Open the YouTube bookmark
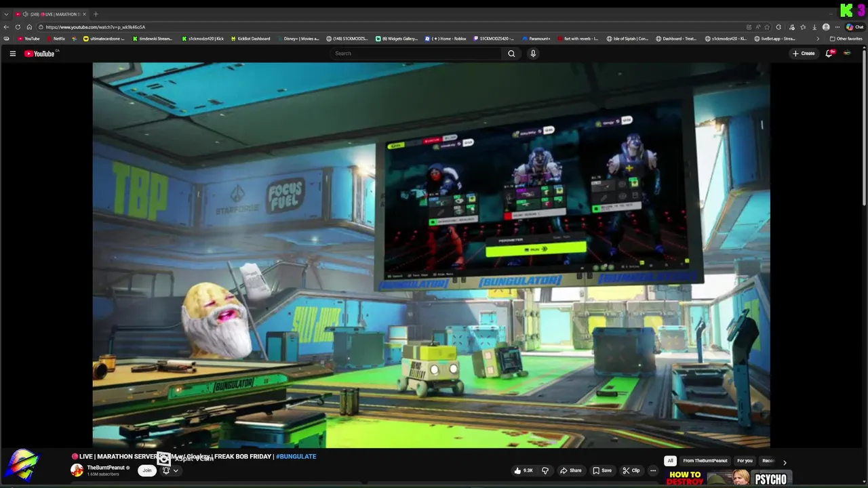 pyautogui.click(x=28, y=39)
